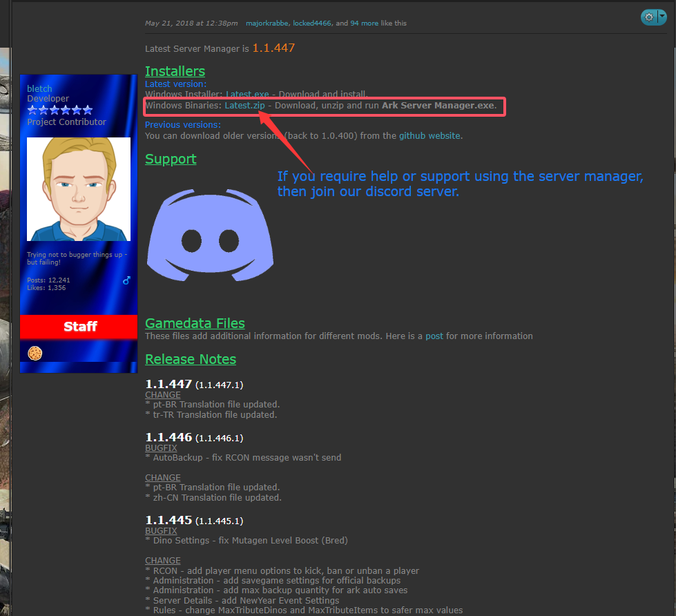Open the Release Notes heading link
This screenshot has height=616, width=676.
[x=190, y=359]
